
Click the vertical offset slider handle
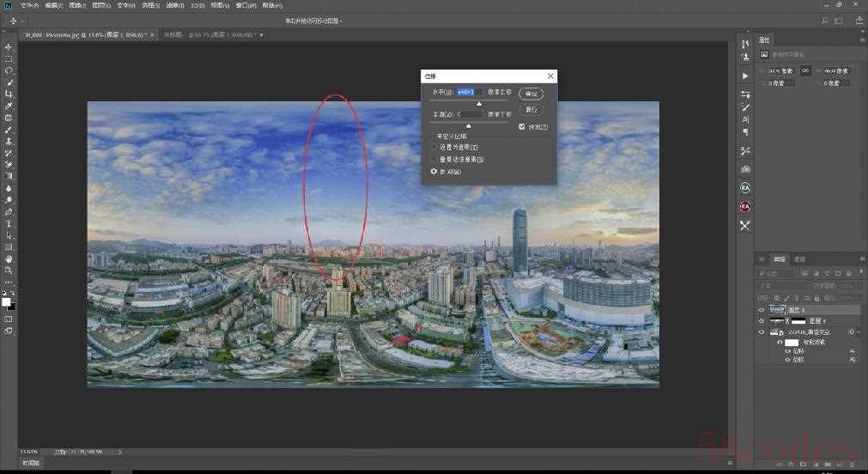(468, 126)
